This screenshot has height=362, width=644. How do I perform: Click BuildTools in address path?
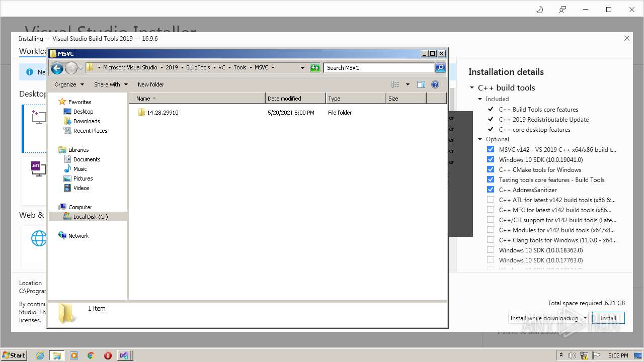tap(198, 67)
